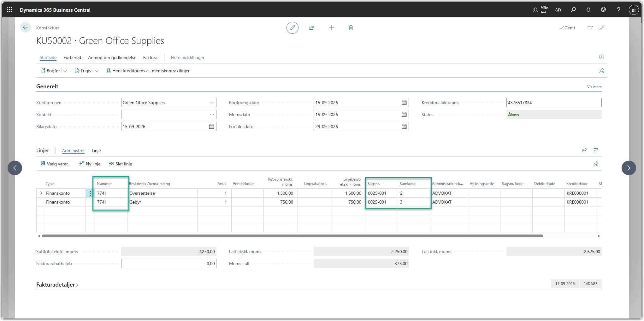Click the scroll-right arrow of lines grid

click(599, 236)
